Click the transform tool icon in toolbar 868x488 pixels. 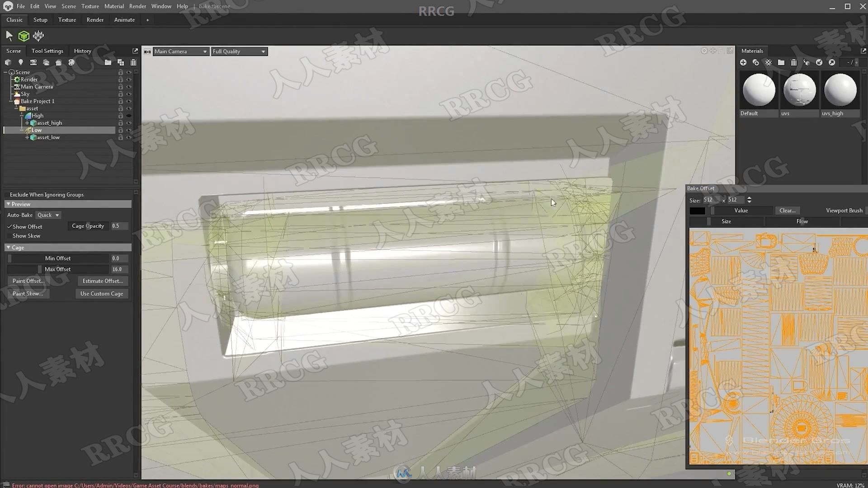click(39, 36)
